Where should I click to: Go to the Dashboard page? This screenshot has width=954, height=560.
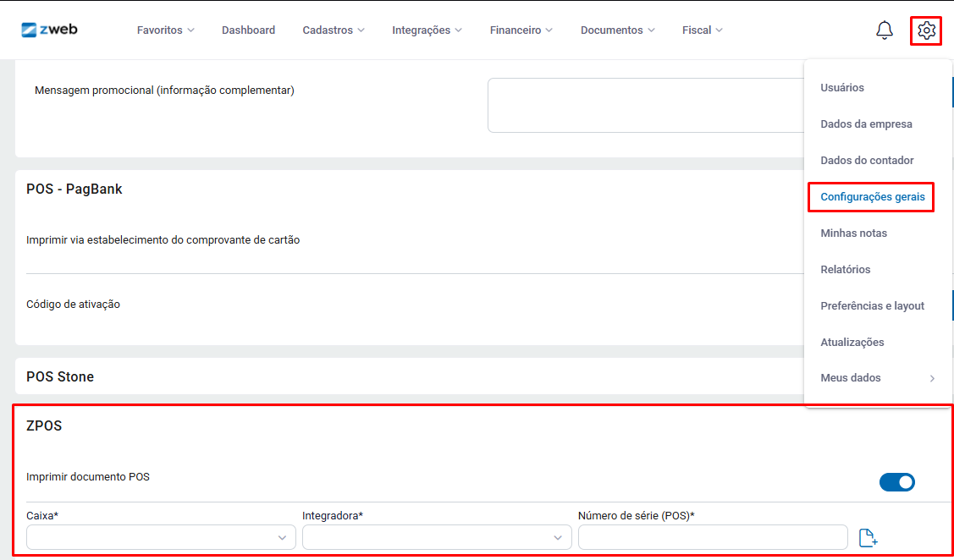(x=248, y=30)
